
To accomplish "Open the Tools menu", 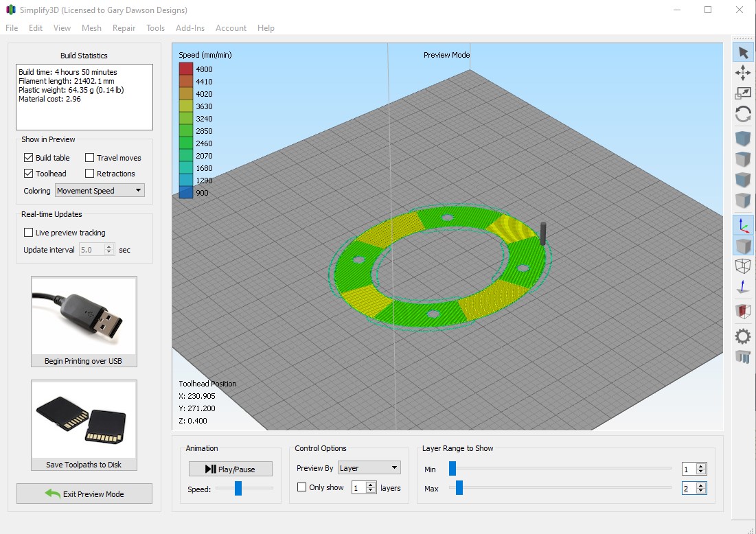I will (156, 28).
